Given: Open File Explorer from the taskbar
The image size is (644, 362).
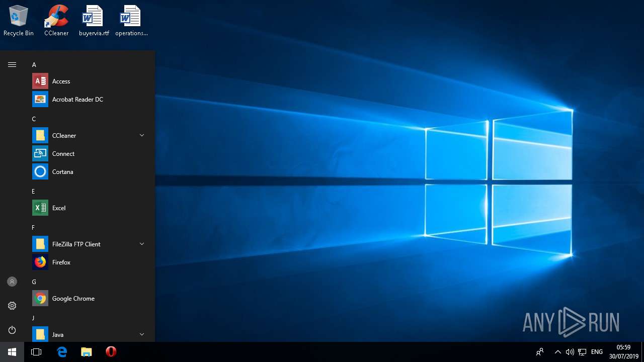Looking at the screenshot, I should click(87, 352).
